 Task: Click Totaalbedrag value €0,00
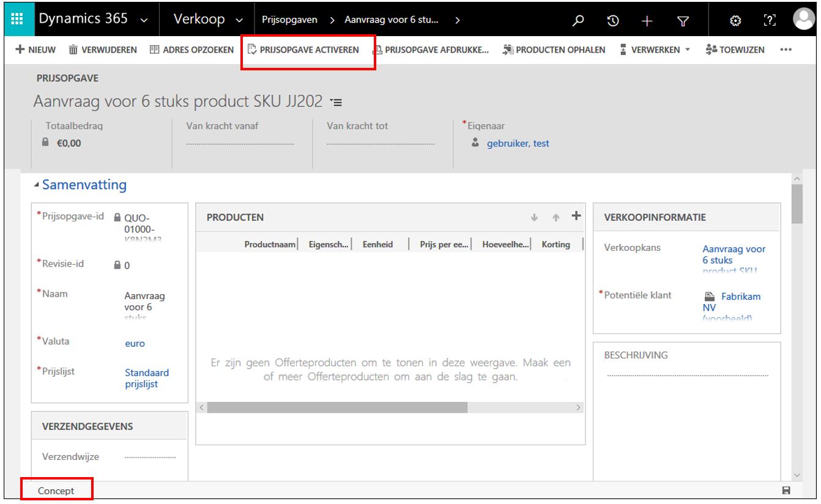click(x=69, y=144)
